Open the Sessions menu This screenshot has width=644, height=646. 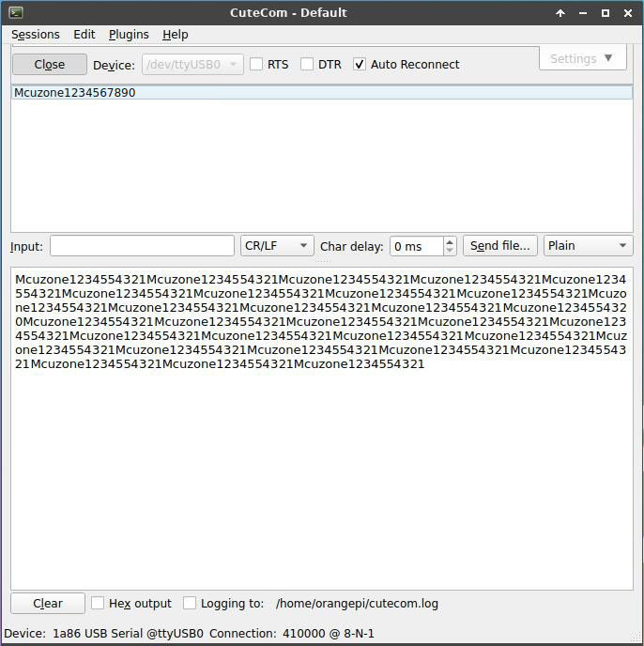click(x=36, y=35)
